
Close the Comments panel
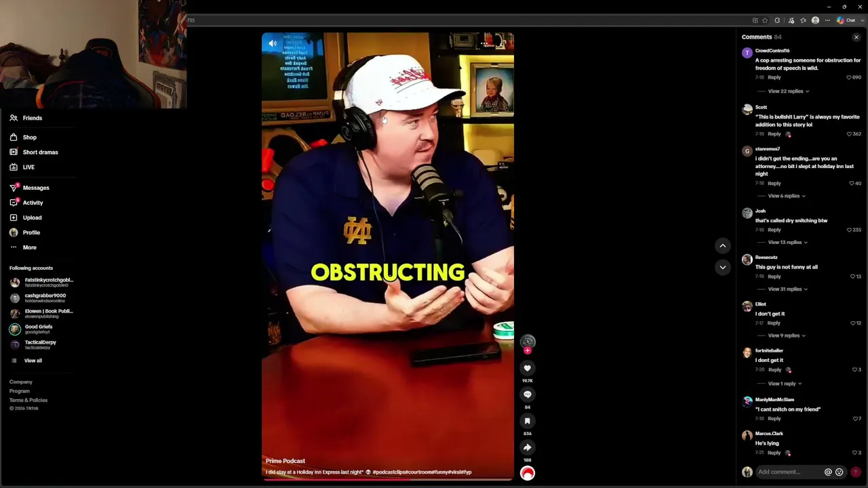tap(856, 37)
